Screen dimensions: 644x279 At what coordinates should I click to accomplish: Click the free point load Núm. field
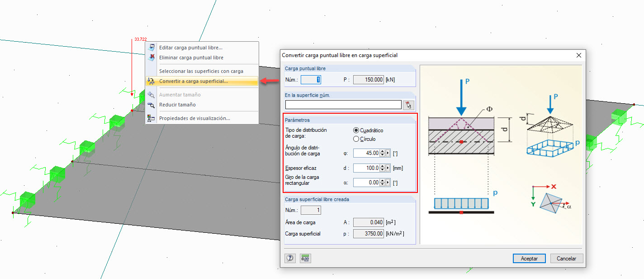click(x=311, y=80)
